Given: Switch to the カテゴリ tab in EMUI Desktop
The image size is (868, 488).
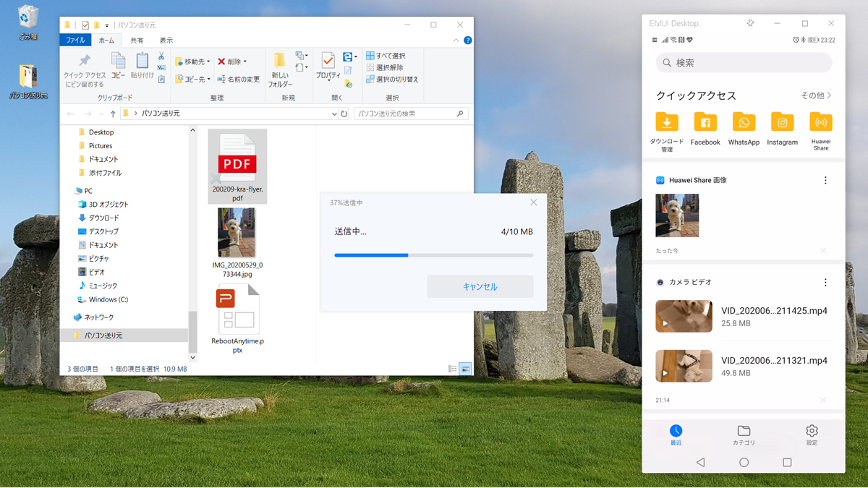Looking at the screenshot, I should [x=744, y=435].
